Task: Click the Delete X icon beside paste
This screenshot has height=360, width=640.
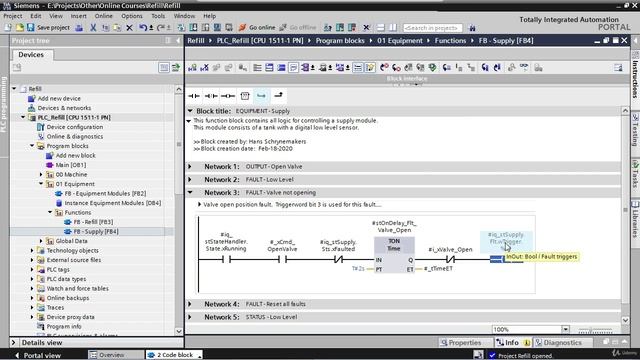Action: click(x=129, y=27)
